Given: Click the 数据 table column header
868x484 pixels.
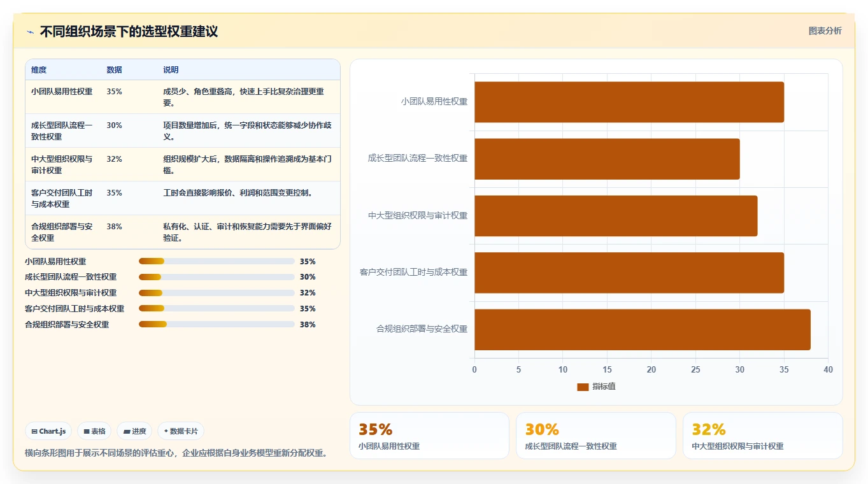Looking at the screenshot, I should click(x=115, y=70).
